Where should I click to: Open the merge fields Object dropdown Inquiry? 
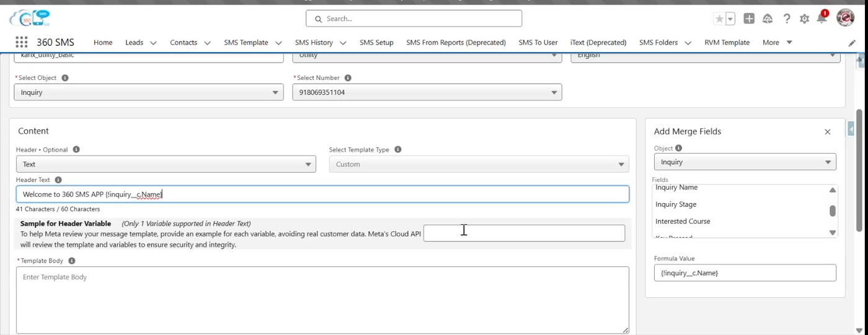click(745, 162)
